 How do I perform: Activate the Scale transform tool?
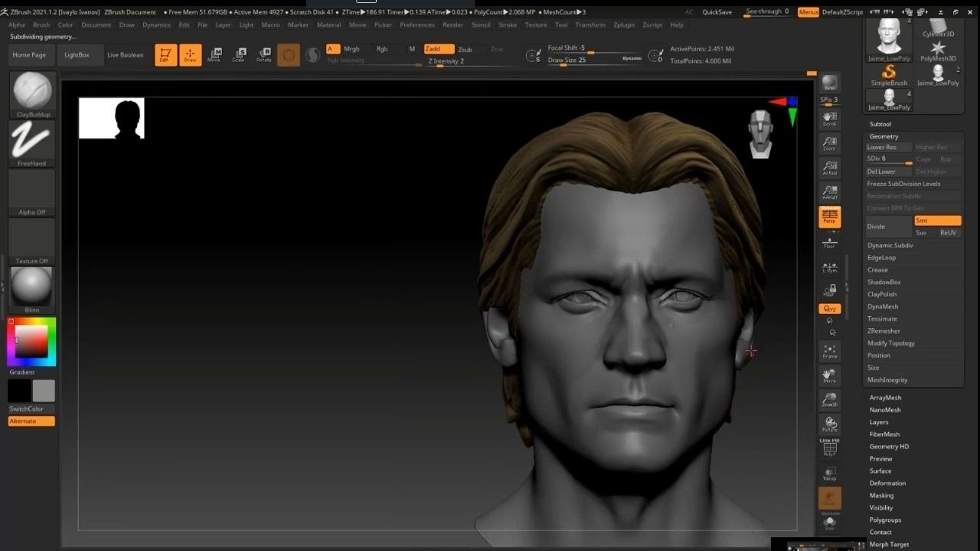point(239,54)
